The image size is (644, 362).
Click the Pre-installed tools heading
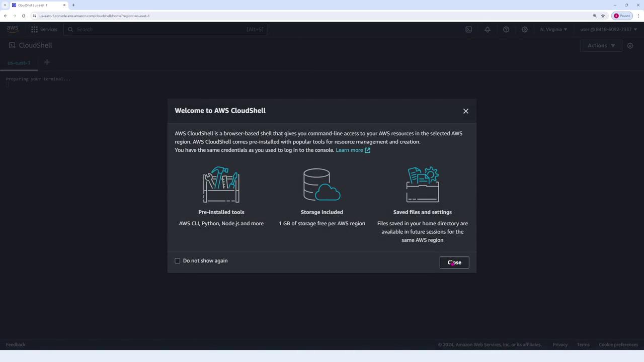point(221,212)
